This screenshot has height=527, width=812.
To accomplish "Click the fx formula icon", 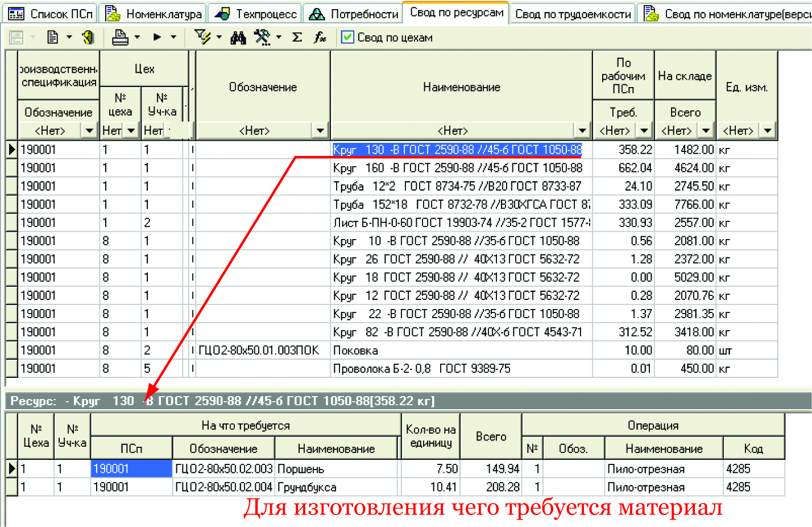I will [320, 38].
